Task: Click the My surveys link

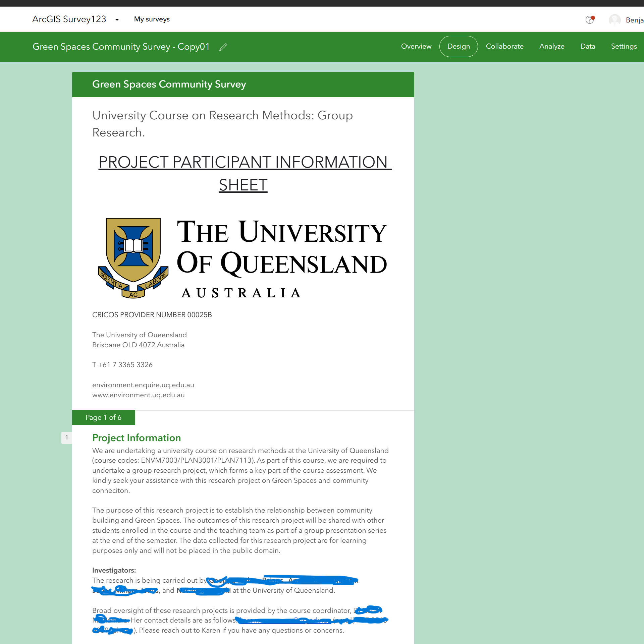Action: click(x=152, y=19)
